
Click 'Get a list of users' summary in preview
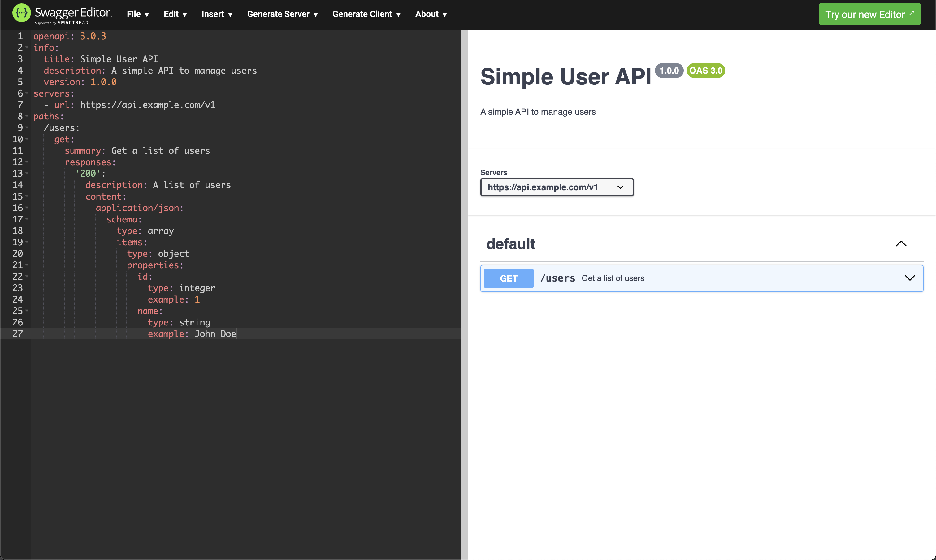pyautogui.click(x=613, y=278)
